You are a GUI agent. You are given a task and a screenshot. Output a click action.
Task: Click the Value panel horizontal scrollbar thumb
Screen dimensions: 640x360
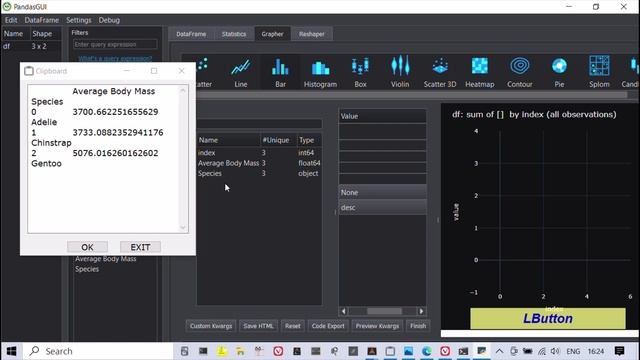(x=384, y=311)
